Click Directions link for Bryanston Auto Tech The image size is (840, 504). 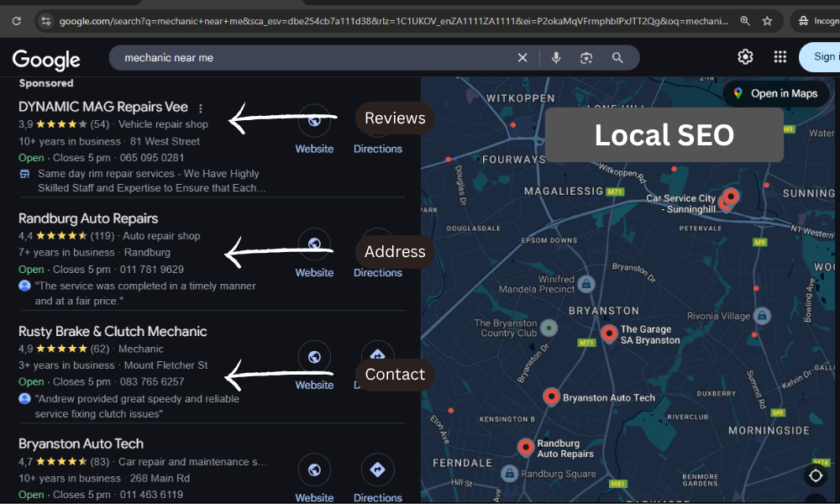(378, 497)
